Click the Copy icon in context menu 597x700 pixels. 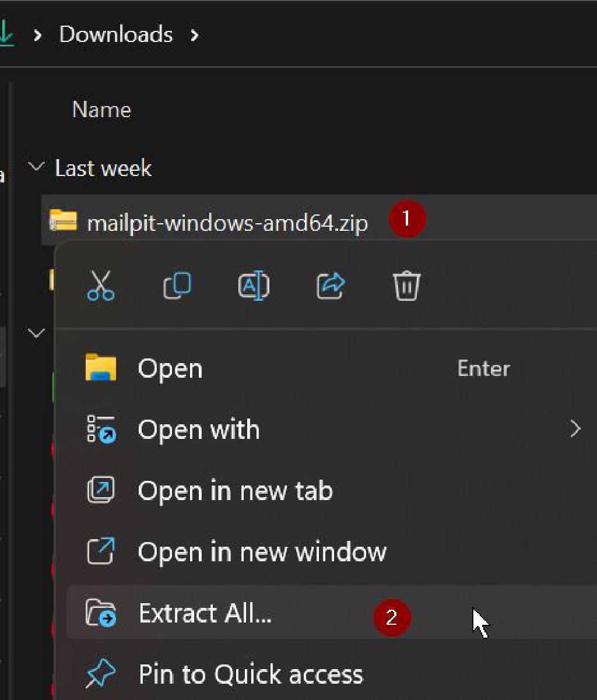tap(177, 285)
